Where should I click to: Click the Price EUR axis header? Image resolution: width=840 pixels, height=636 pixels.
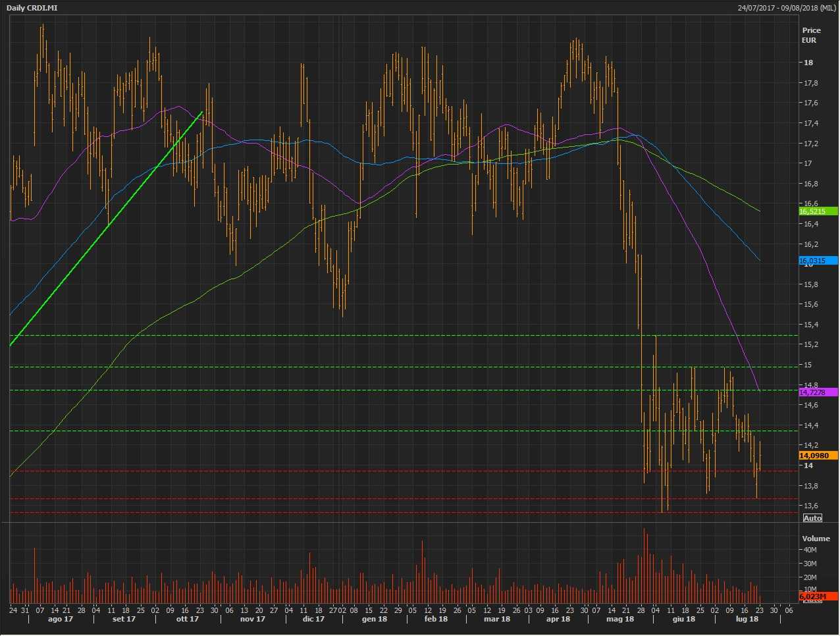(x=811, y=35)
